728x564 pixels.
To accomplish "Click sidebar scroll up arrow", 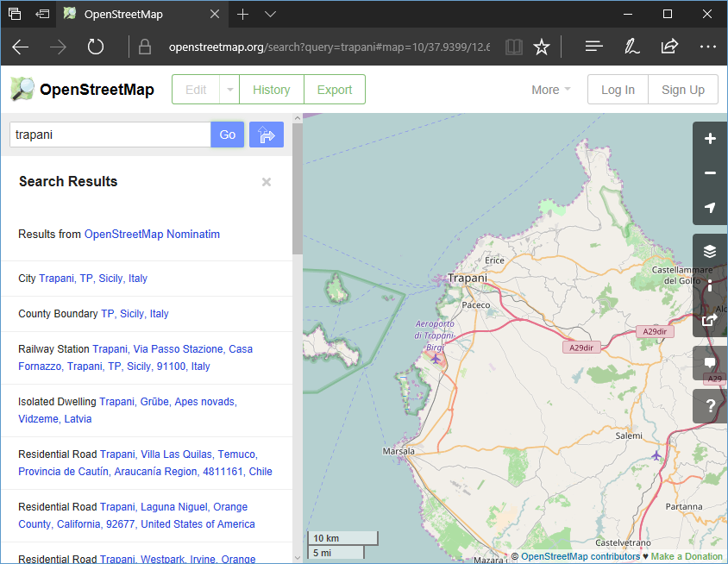I will point(298,118).
